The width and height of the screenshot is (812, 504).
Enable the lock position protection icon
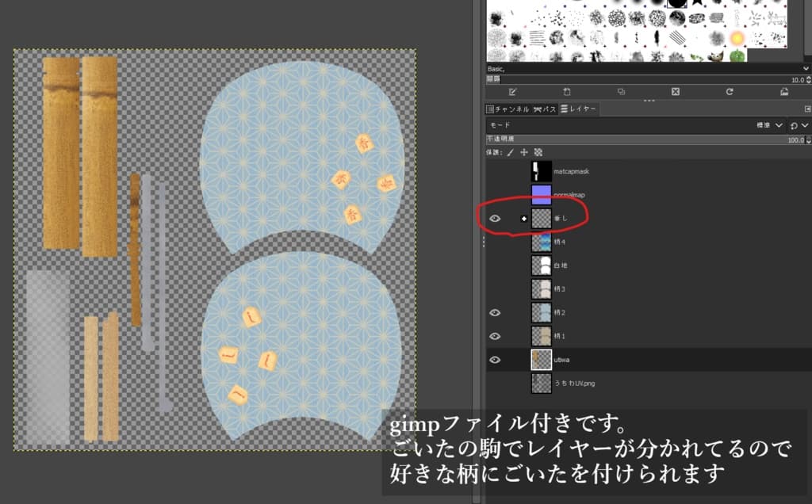coord(523,152)
